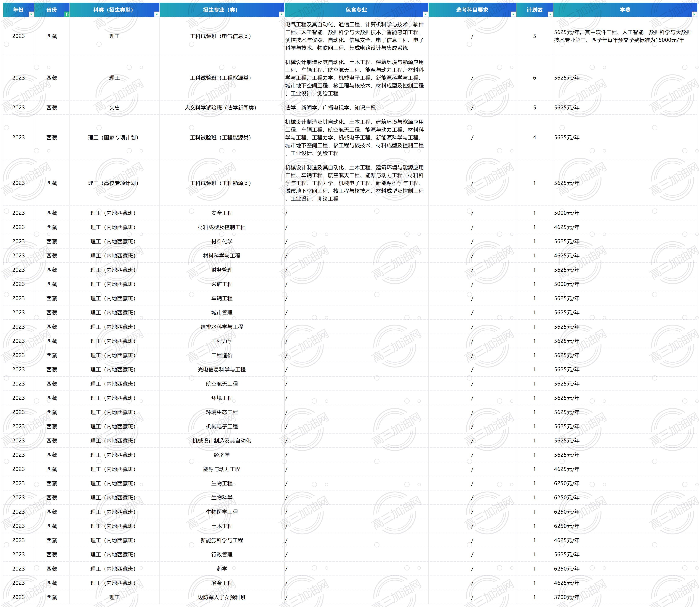Screen dimensions: 700x607
Task: Click the 生物医学工程 major cell
Action: pyautogui.click(x=222, y=512)
